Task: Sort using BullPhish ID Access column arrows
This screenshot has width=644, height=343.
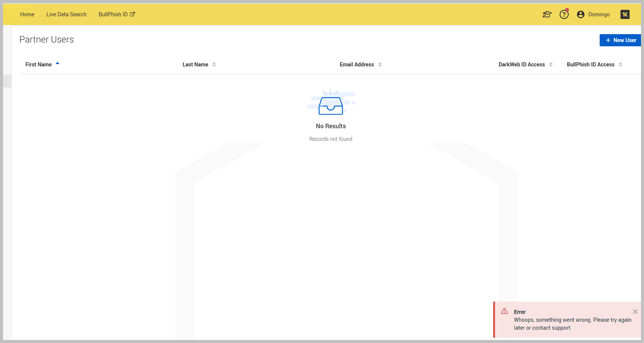Action: tap(620, 65)
